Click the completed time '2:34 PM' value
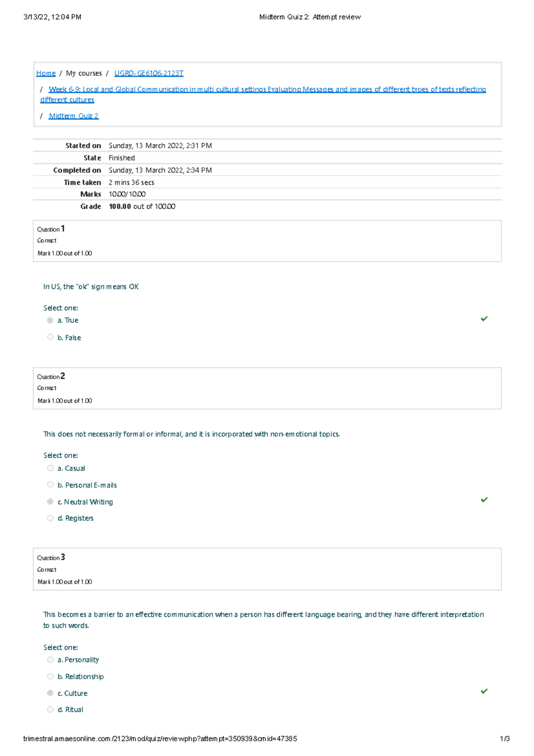Viewport: 534px width, 756px height. pyautogui.click(x=199, y=170)
